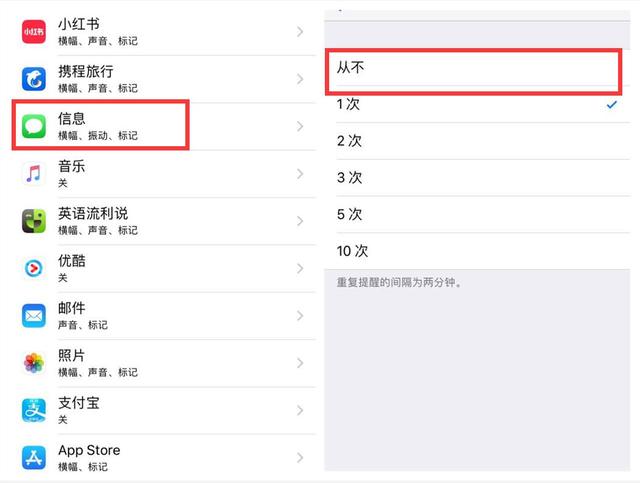Select 从不 repeat alert option
Viewport: 640px width, 483px height.
coord(477,68)
